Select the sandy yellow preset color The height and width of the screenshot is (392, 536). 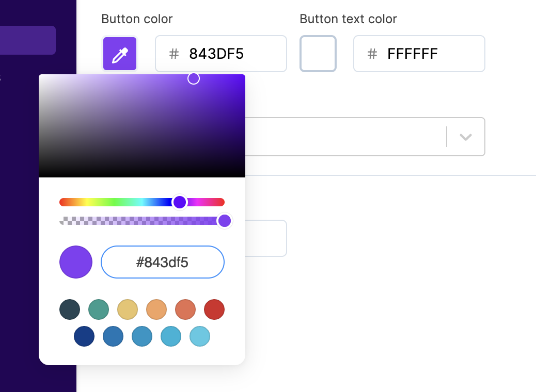click(128, 309)
